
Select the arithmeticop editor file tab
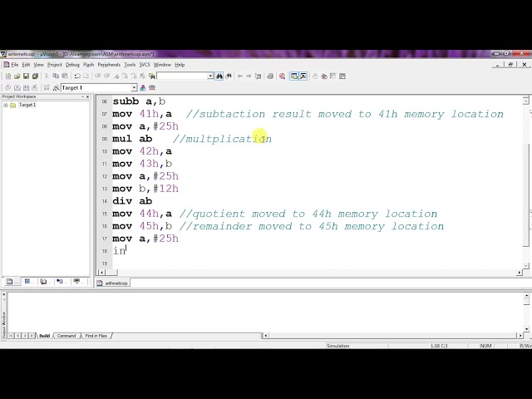click(x=112, y=283)
